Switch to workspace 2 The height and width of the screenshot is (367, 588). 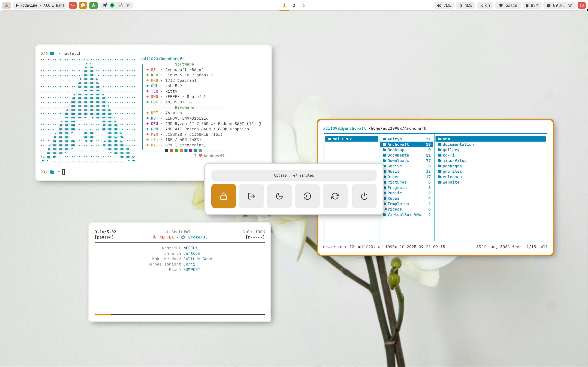(294, 5)
